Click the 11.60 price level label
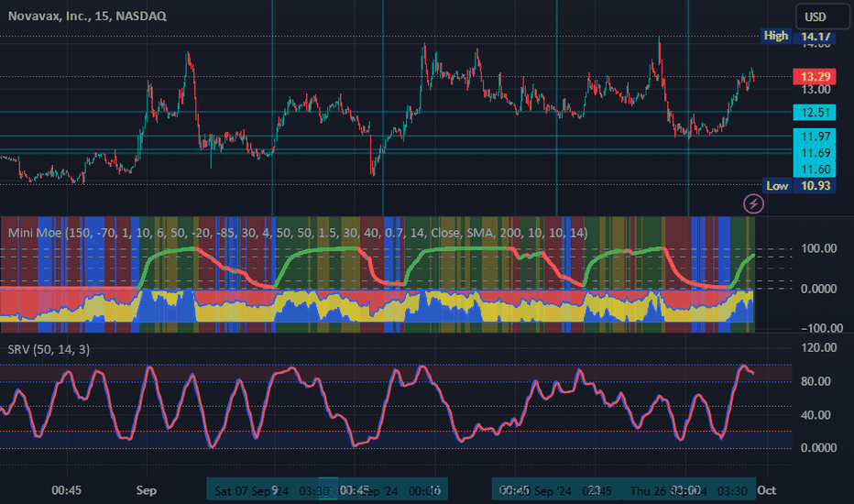854x504 pixels. (x=815, y=169)
